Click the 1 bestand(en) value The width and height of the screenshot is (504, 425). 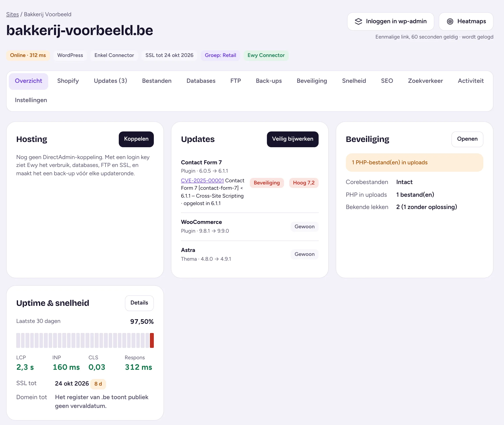(415, 195)
